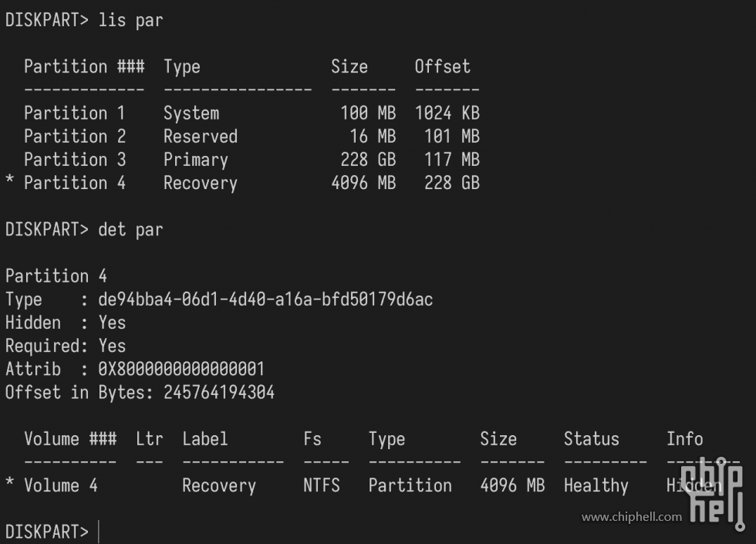756x544 pixels.
Task: Select the Partition 2 Reserved row
Action: [251, 137]
